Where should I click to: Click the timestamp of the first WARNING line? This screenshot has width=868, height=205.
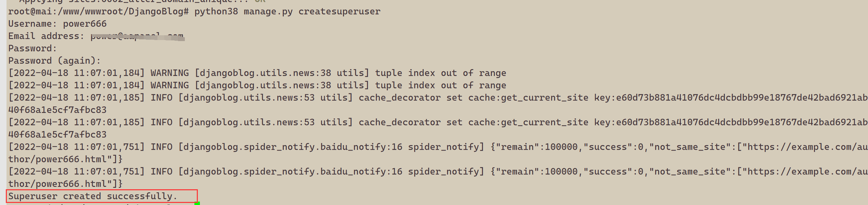(76, 73)
